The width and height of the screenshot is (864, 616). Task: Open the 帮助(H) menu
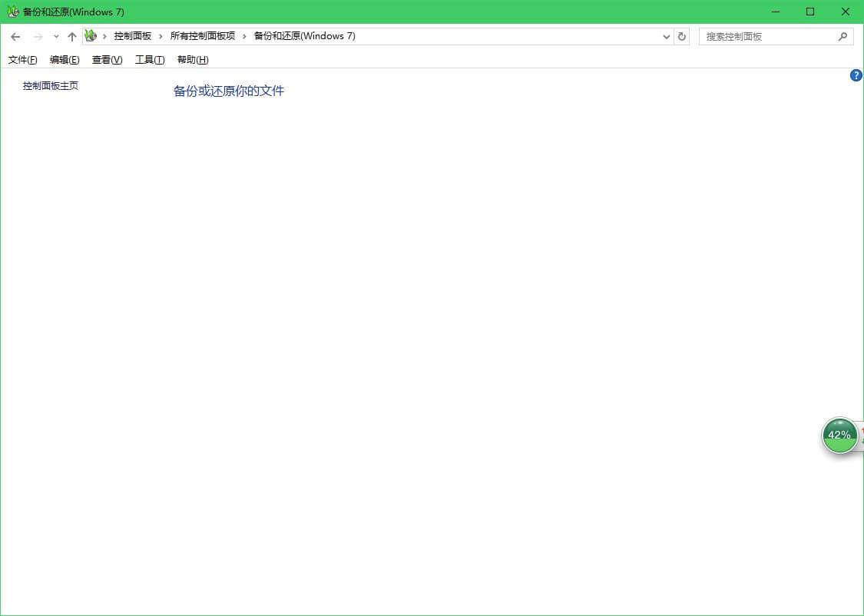(x=193, y=60)
